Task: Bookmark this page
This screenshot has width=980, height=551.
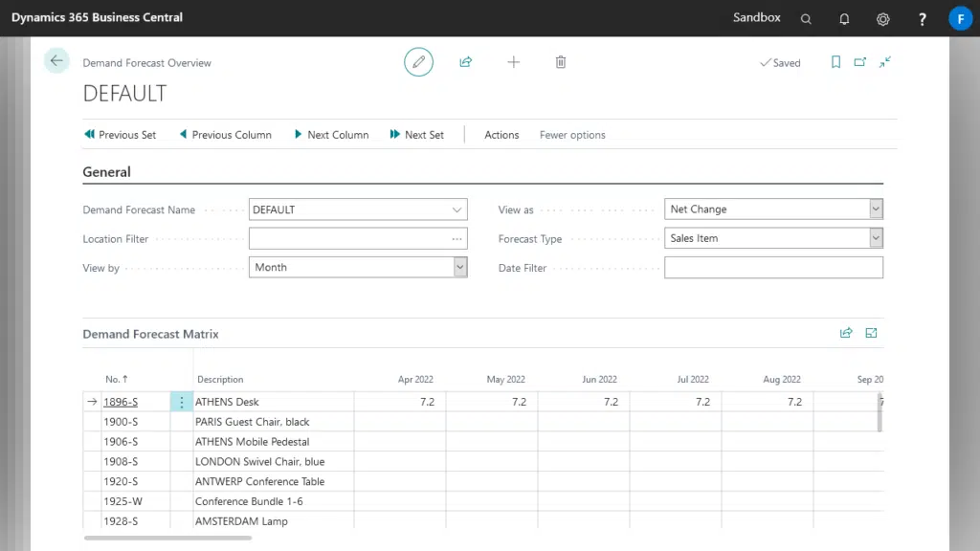Action: [x=835, y=62]
